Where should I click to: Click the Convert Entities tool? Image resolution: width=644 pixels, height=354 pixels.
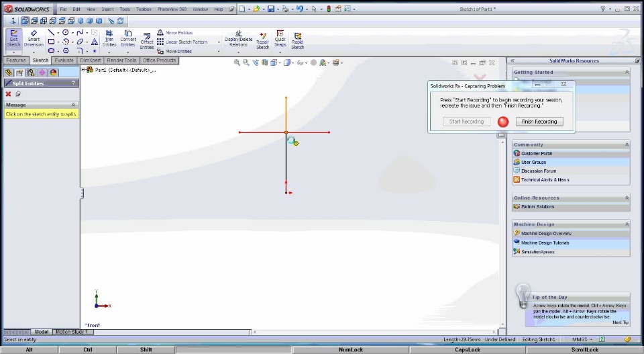[x=128, y=38]
